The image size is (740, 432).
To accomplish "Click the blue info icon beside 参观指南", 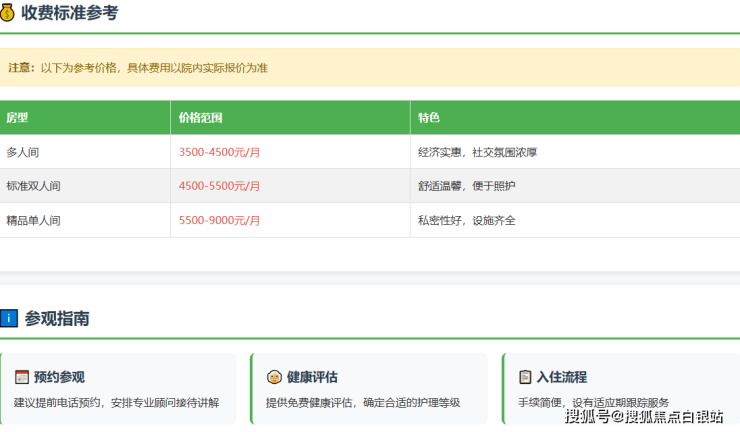I will (9, 319).
